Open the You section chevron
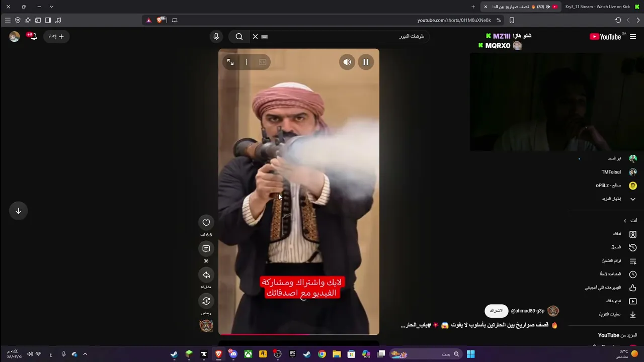The height and width of the screenshot is (362, 644). point(625,221)
